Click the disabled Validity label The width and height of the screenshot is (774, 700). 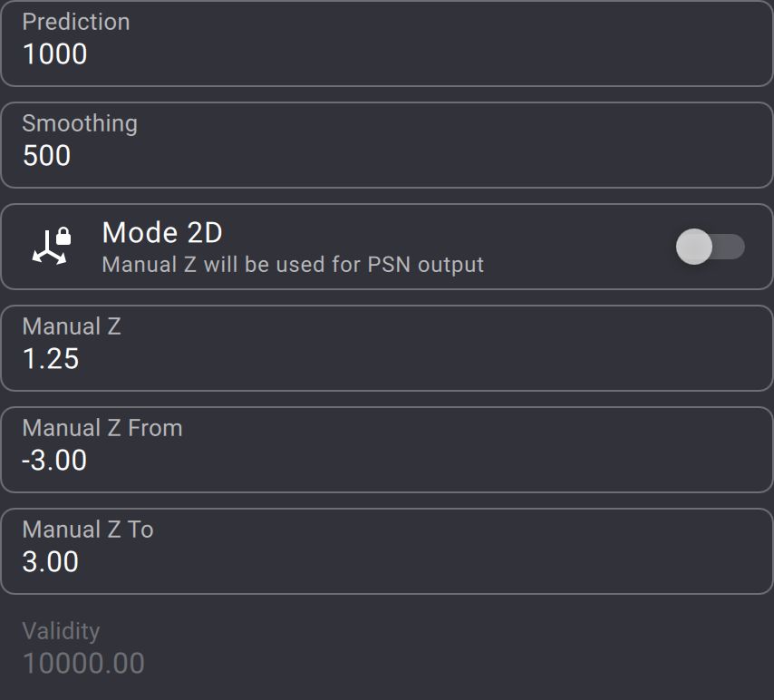[x=61, y=631]
